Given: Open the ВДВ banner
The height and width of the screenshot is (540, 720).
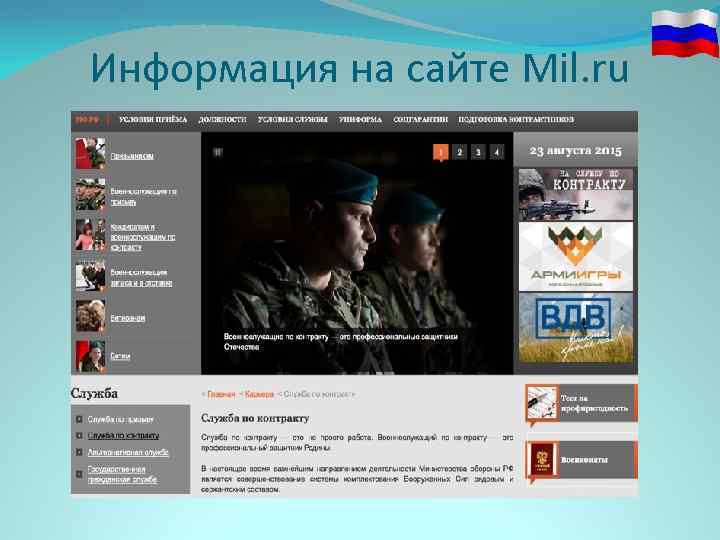Looking at the screenshot, I should coord(576,328).
